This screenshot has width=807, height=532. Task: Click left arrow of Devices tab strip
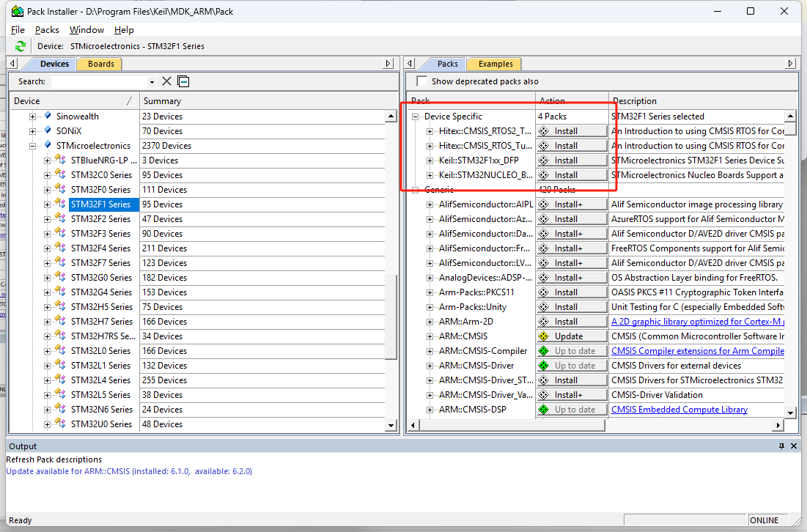pyautogui.click(x=13, y=63)
